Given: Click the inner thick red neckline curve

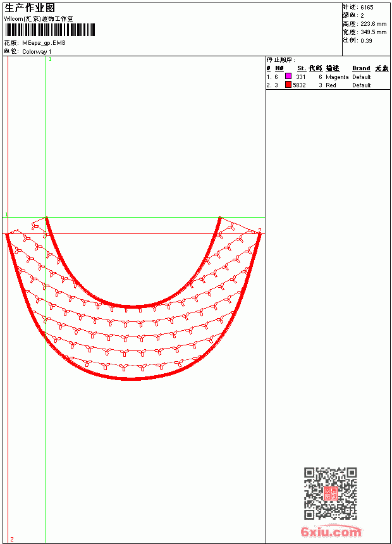Looking at the screenshot, I should pyautogui.click(x=133, y=306).
